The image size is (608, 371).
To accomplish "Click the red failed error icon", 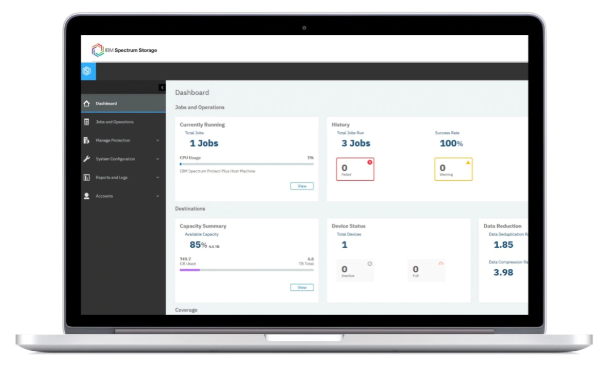I will click(370, 162).
